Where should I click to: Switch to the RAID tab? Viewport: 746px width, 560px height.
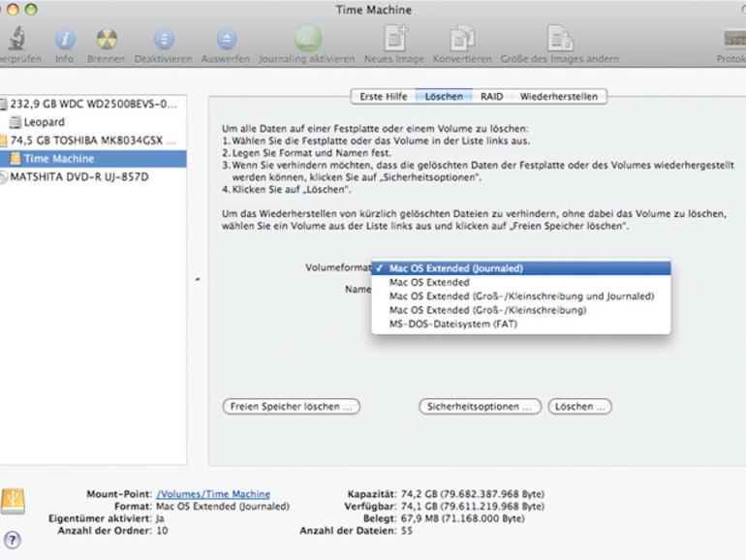(491, 97)
